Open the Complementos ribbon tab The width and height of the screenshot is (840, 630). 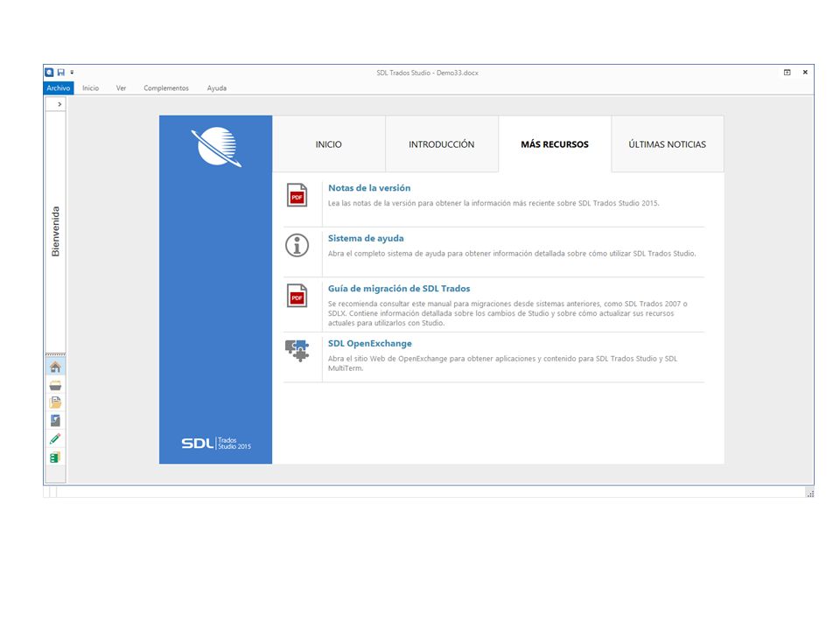click(x=166, y=87)
